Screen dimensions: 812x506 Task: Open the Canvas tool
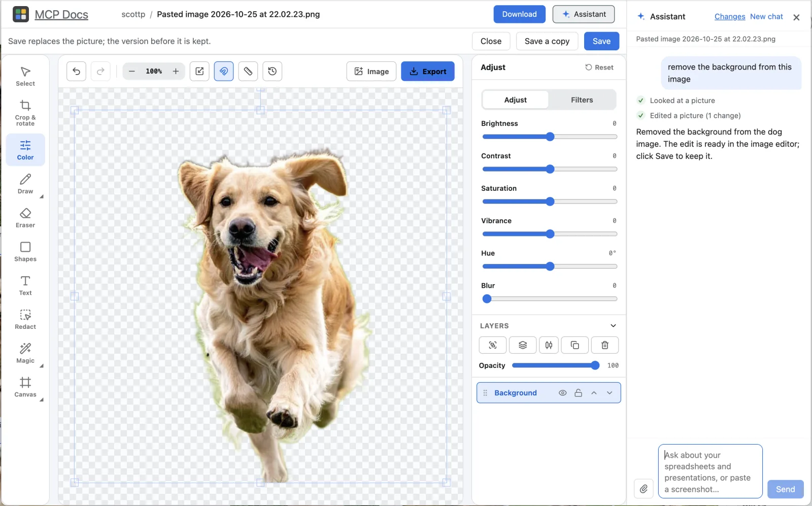click(x=25, y=387)
